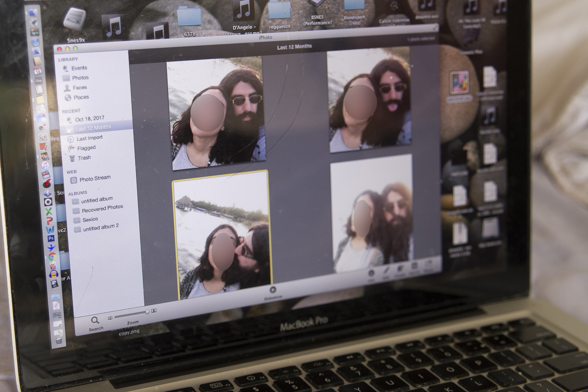Open Finder from the Dock
588x392 pixels.
[33, 13]
